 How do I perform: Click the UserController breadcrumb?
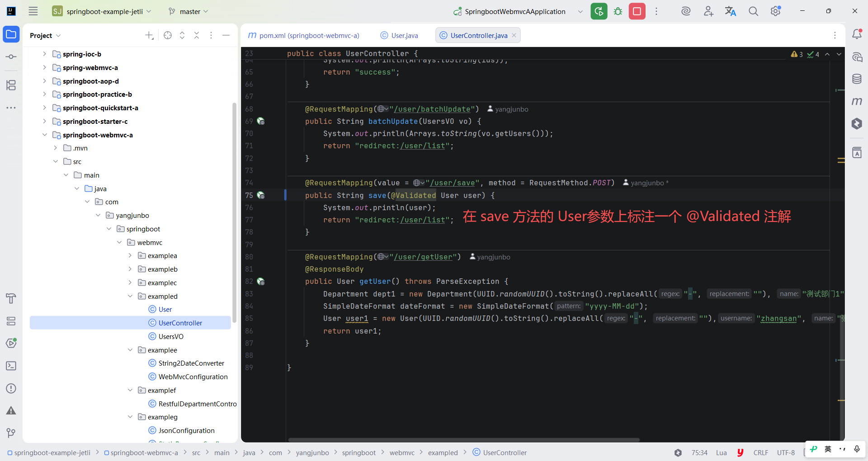500,452
